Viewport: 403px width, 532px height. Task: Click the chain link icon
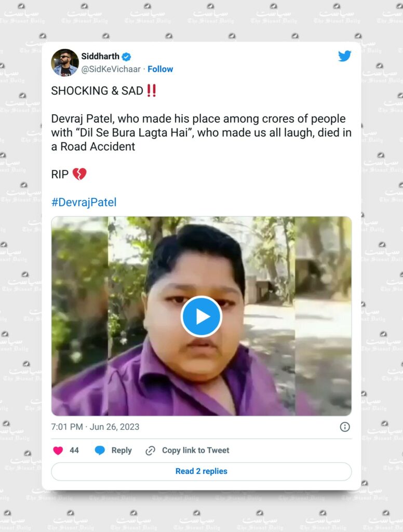point(150,450)
